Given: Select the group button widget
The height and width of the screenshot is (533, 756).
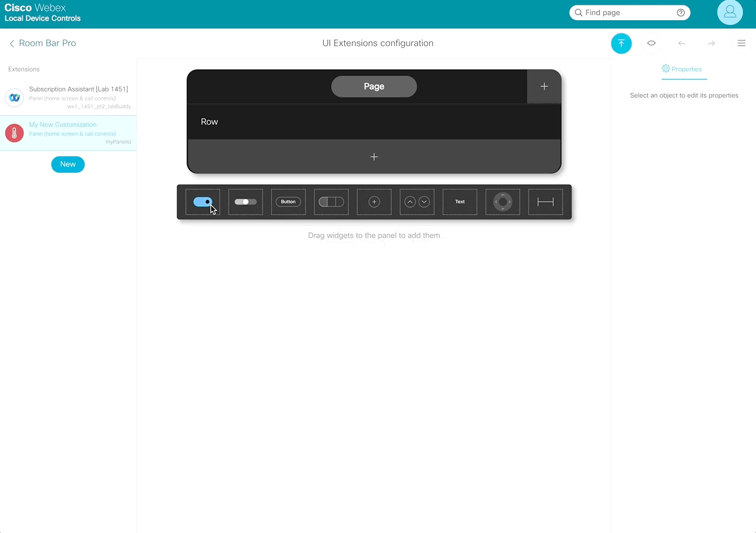Looking at the screenshot, I should [x=331, y=202].
